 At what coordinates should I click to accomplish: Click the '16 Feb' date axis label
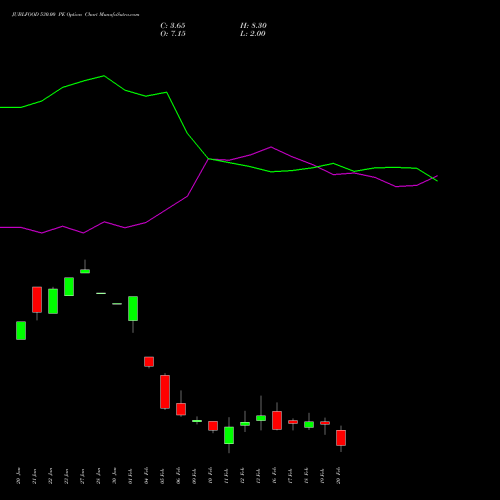[x=275, y=476]
